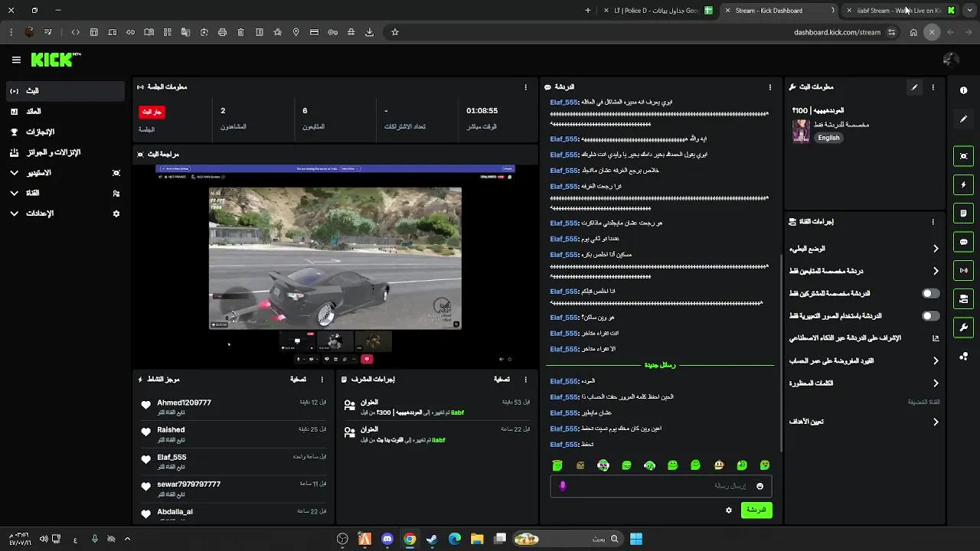Screen dimensions: 980x551
Task: Select العائد in the left sidebar
Action: pos(64,112)
